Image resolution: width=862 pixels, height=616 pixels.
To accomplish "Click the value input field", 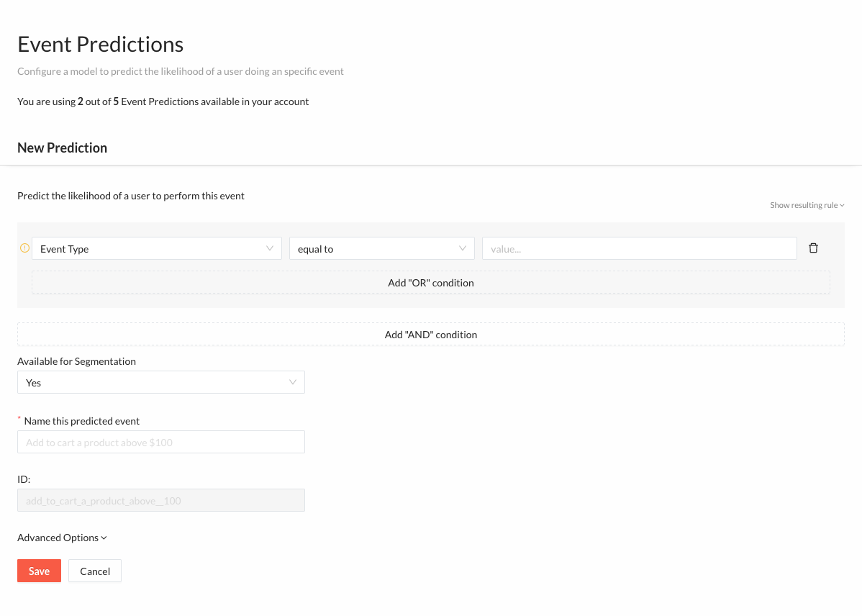I will (x=640, y=248).
